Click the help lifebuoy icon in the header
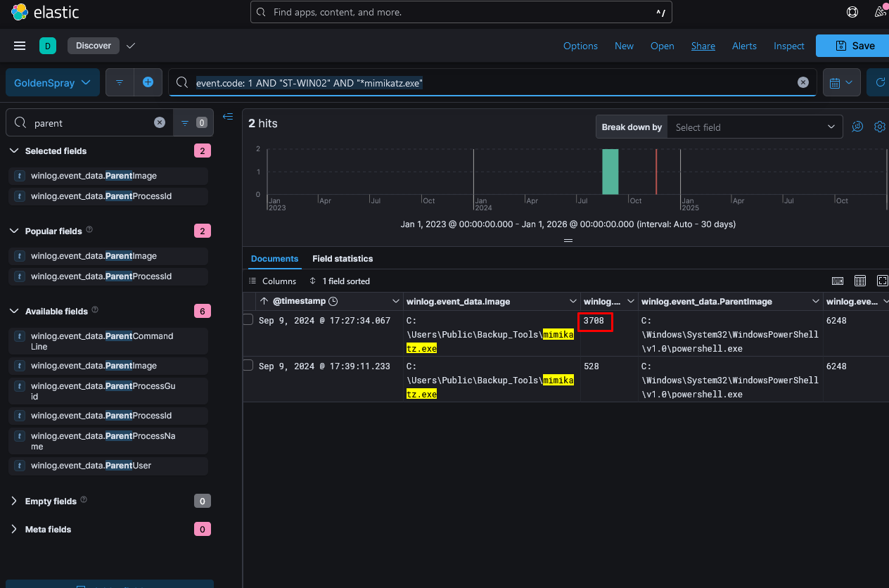The image size is (889, 588). (852, 12)
